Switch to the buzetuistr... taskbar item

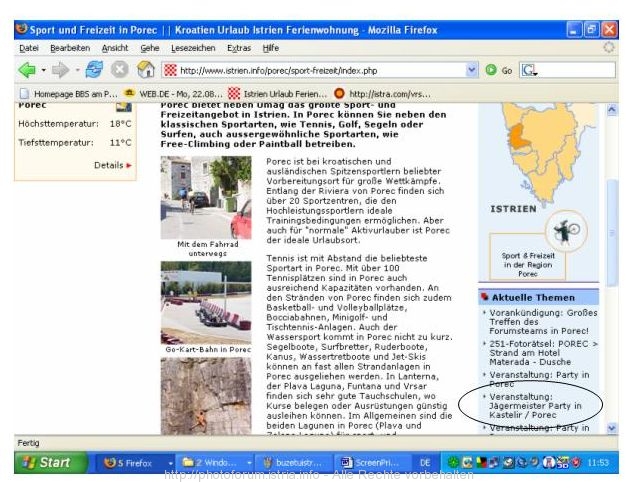(293, 463)
